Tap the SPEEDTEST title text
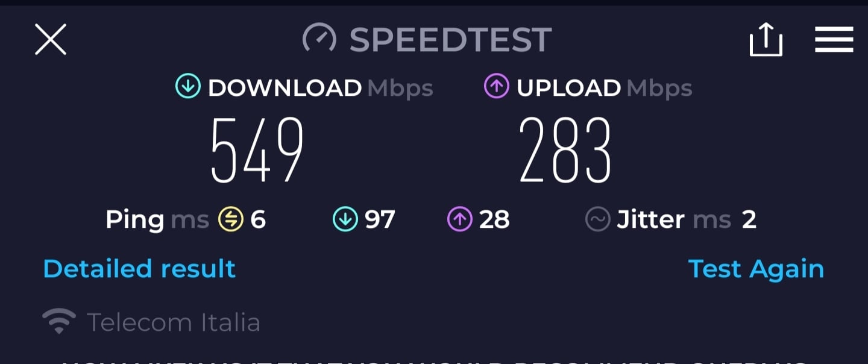 click(x=450, y=40)
